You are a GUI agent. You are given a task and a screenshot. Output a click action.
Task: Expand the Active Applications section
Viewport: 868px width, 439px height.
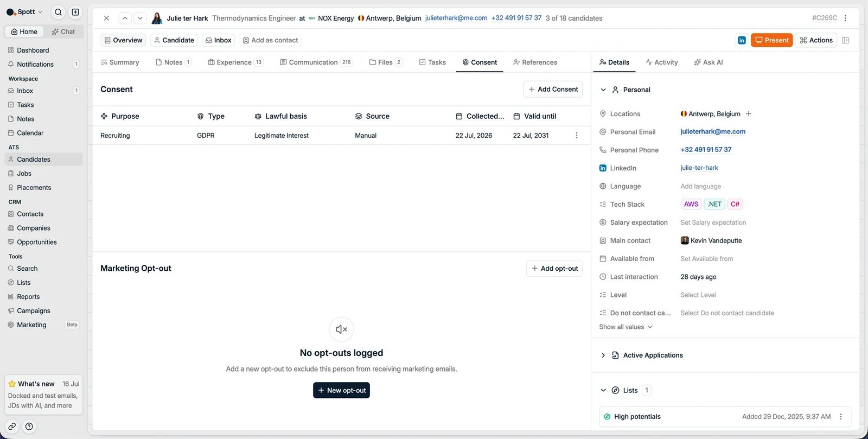[603, 355]
